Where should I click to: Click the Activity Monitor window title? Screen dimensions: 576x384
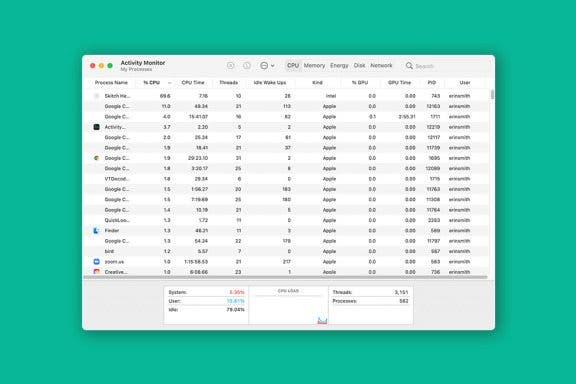[x=143, y=63]
